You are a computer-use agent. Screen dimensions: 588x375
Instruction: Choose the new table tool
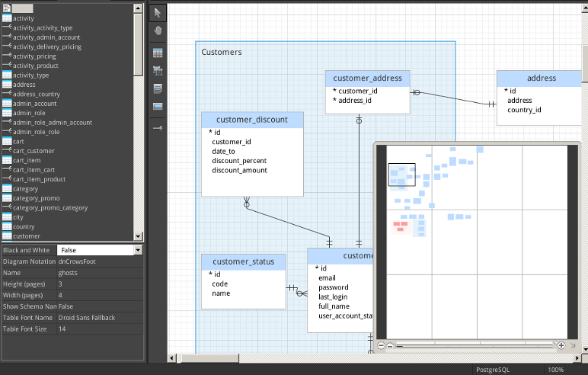click(158, 53)
